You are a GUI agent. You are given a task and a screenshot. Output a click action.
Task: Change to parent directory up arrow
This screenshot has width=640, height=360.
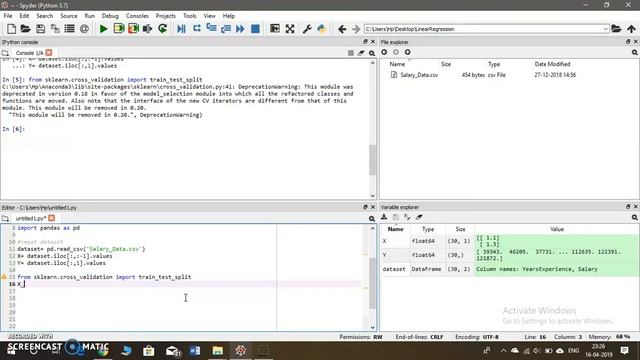coord(631,29)
